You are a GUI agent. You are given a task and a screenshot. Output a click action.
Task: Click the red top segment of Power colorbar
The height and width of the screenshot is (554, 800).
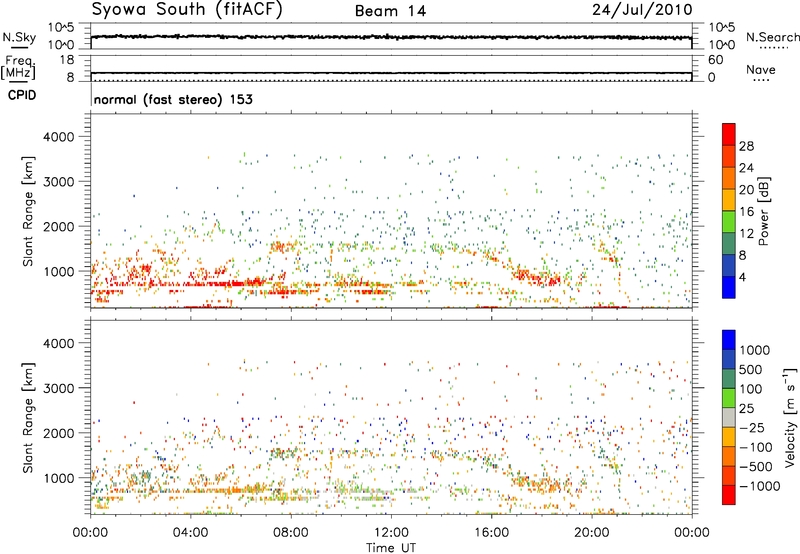pyautogui.click(x=729, y=134)
